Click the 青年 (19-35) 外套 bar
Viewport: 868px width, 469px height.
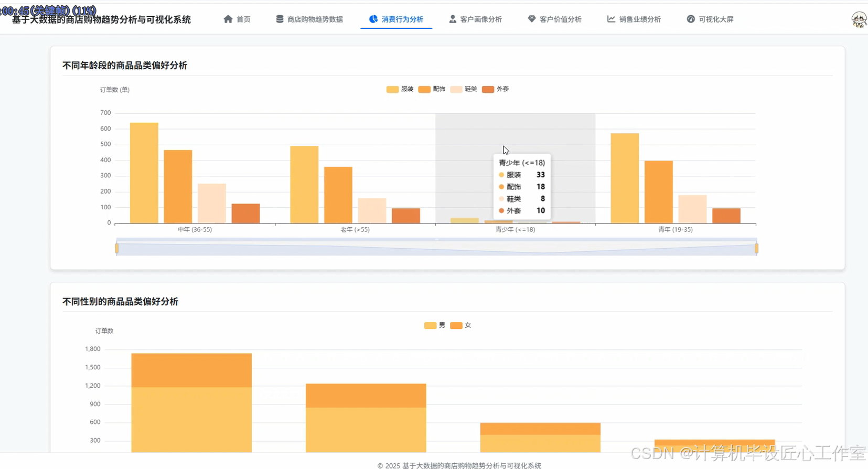click(726, 216)
